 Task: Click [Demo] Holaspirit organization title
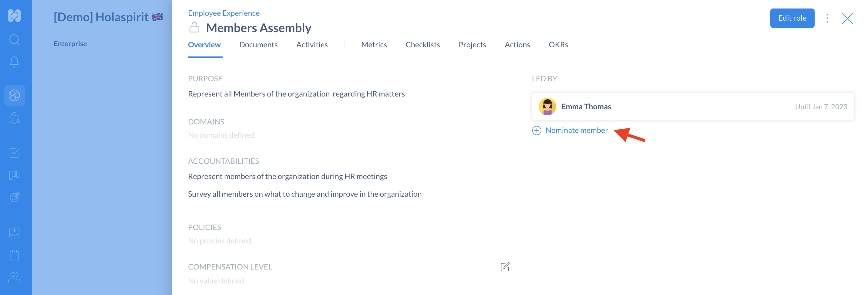pos(101,17)
